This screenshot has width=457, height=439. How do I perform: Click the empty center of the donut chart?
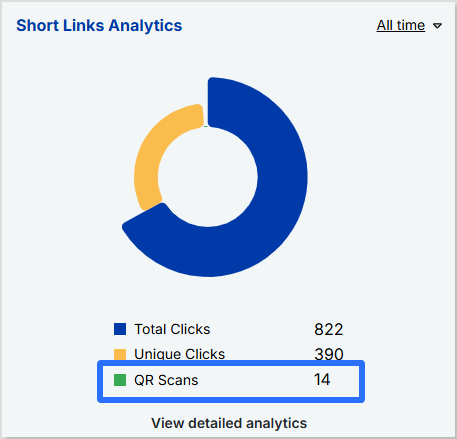(208, 177)
